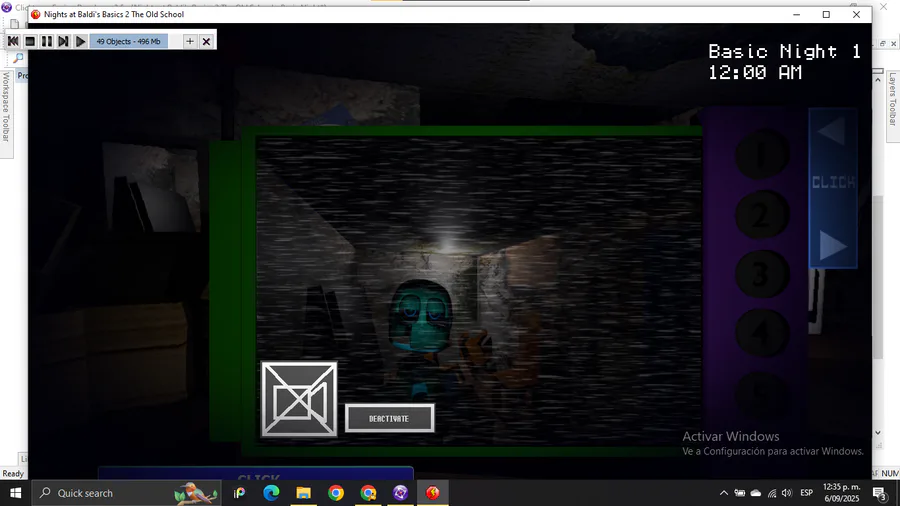Viewport: 900px width, 506px height.
Task: Open network settings tray icon
Action: click(x=772, y=493)
